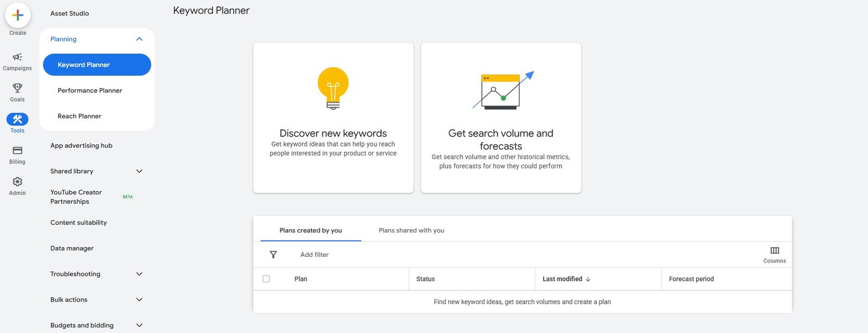868x333 pixels.
Task: Open Content suitability
Action: pos(79,223)
